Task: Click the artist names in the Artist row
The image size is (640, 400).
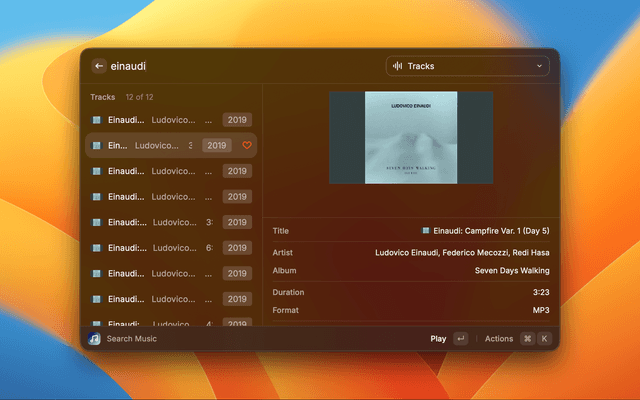Action: [462, 252]
